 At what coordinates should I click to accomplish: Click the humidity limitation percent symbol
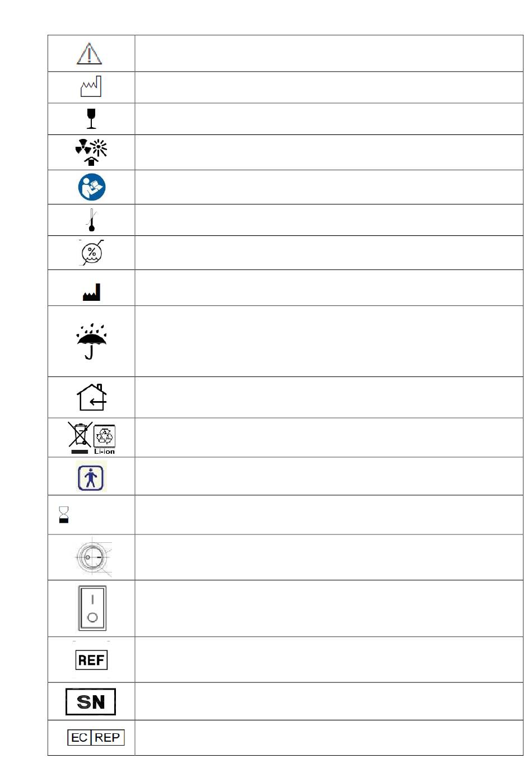[92, 253]
